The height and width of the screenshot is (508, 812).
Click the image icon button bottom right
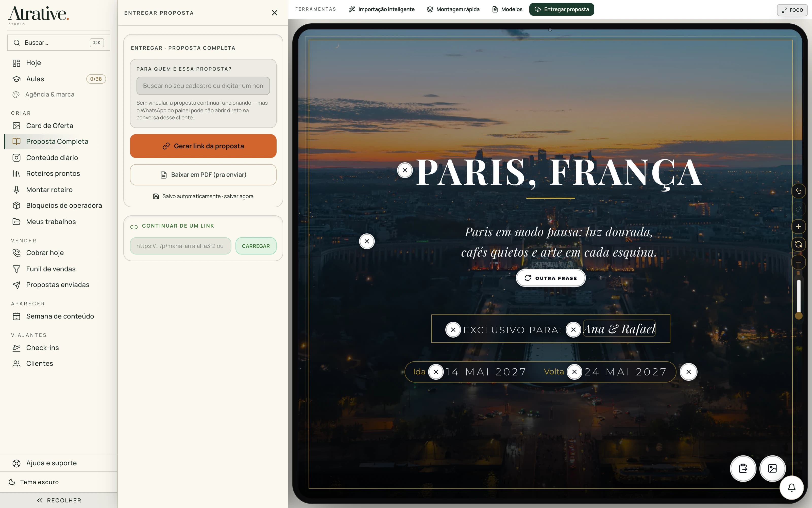coord(772,468)
